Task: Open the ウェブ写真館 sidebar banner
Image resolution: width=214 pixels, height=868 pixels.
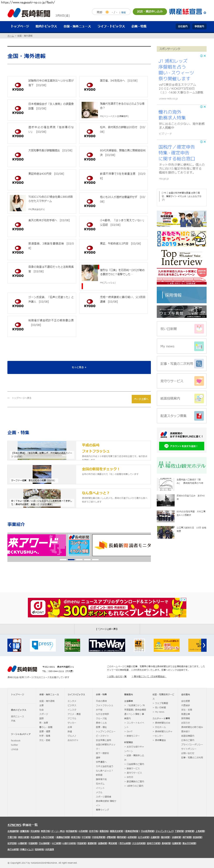Action: 181,312
